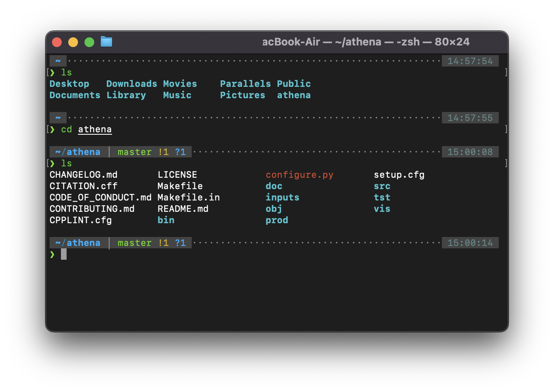Click the 15:00:14 timestamp
This screenshot has height=392, width=554.
click(470, 243)
